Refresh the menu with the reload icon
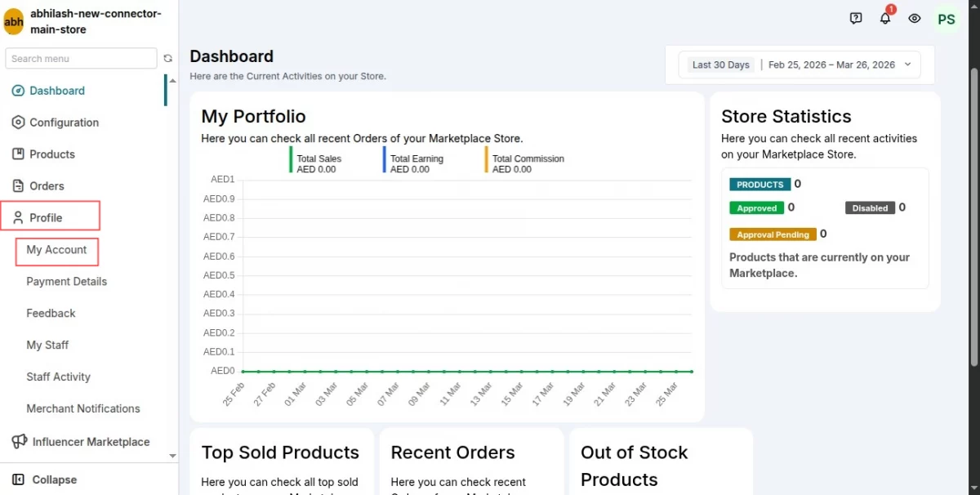 (x=168, y=59)
